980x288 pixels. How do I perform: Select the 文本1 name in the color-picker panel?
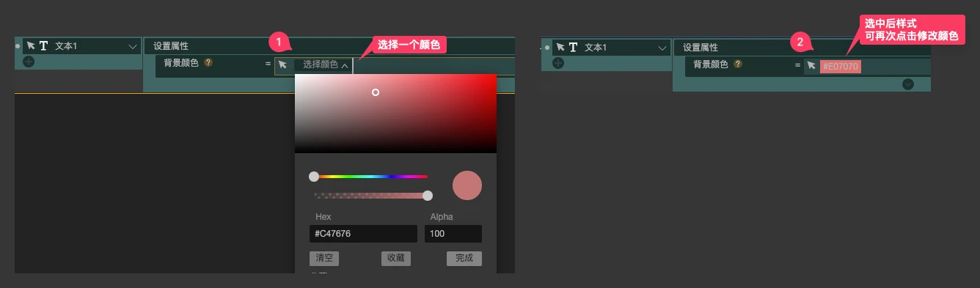coord(66,46)
